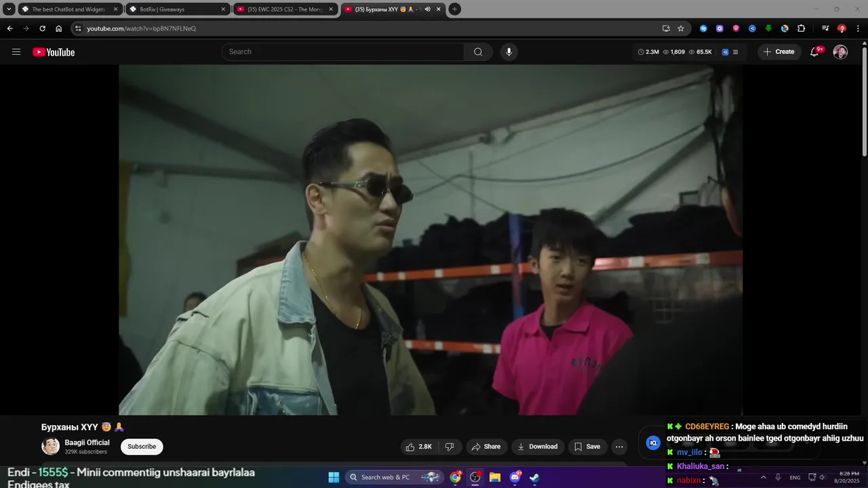Open the media controls icon

click(x=825, y=28)
